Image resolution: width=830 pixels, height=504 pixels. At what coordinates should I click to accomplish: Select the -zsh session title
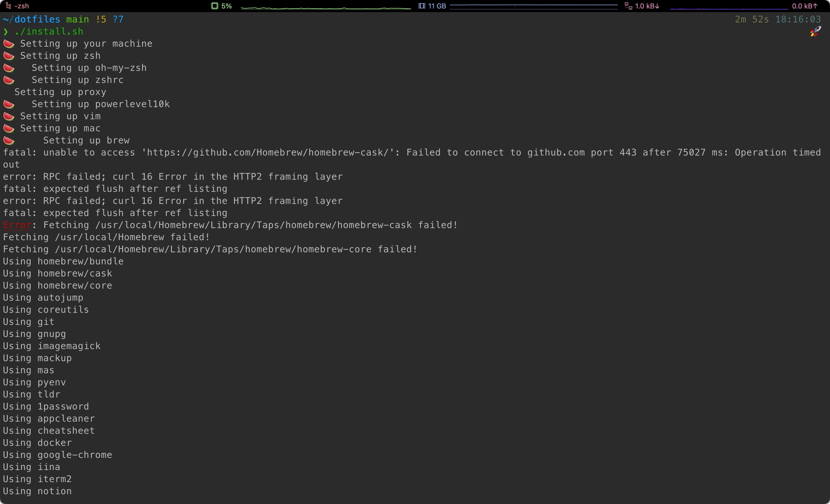[x=22, y=6]
